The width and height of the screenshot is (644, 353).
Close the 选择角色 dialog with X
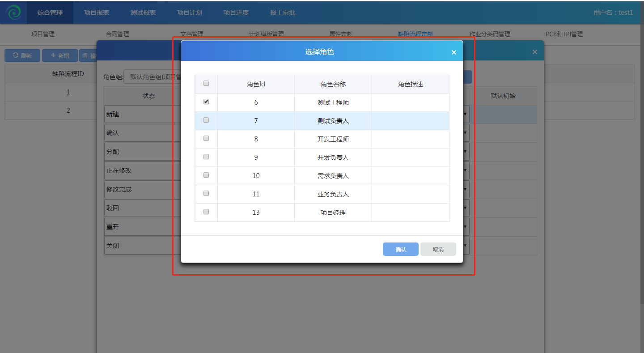point(453,52)
